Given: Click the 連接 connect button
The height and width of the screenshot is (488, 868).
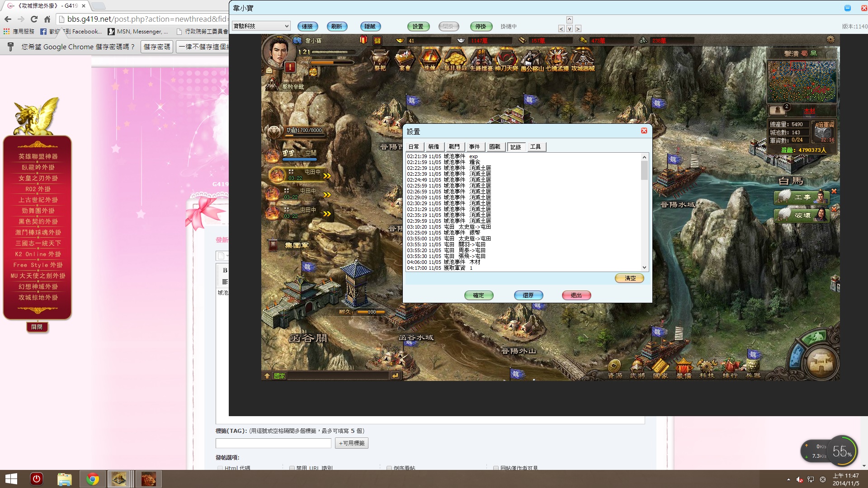Looking at the screenshot, I should pyautogui.click(x=307, y=27).
